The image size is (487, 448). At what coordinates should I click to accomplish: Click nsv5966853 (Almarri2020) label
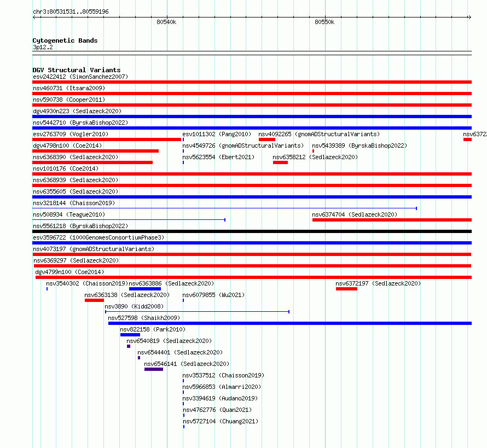222,387
